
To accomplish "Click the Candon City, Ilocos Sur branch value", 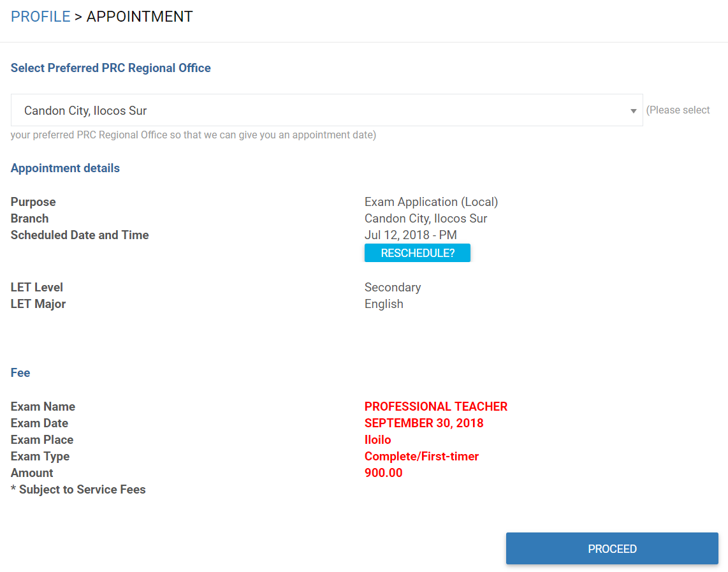I will (x=426, y=219).
